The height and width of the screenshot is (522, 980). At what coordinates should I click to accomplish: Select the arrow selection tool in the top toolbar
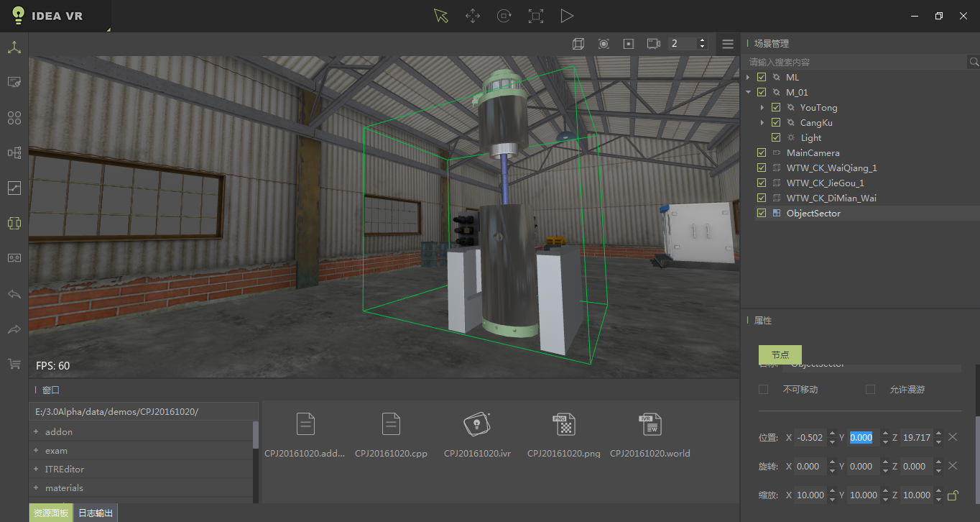click(x=440, y=15)
